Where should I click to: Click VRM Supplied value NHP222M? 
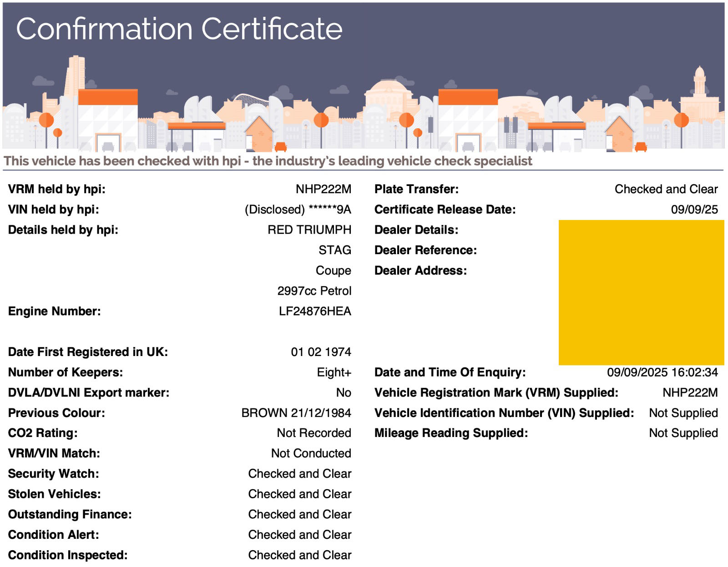(690, 393)
